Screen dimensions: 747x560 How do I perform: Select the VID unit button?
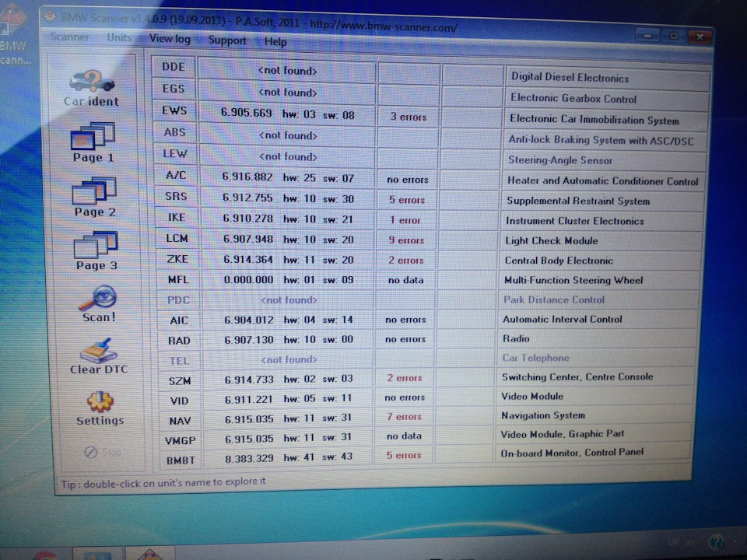[x=180, y=401]
